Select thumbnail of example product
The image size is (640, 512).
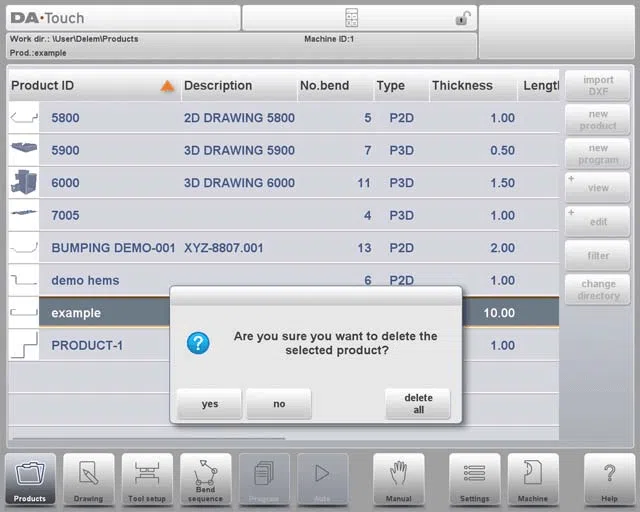(x=24, y=313)
